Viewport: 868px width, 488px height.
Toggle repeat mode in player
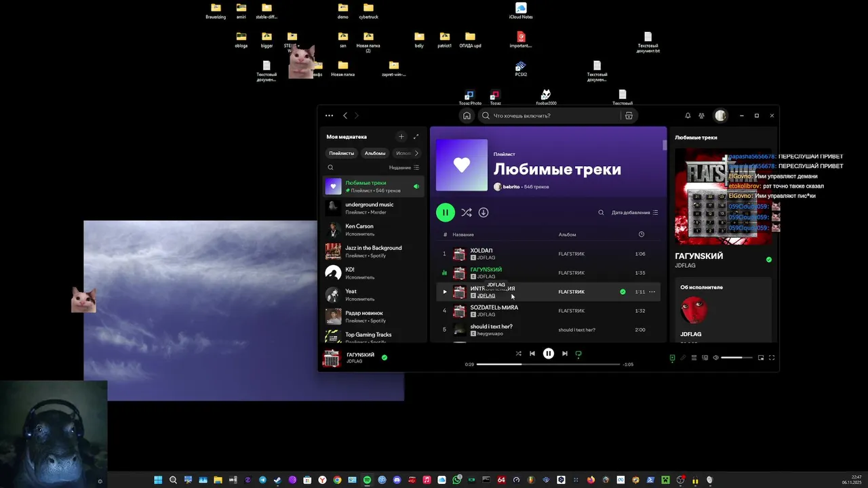(578, 354)
